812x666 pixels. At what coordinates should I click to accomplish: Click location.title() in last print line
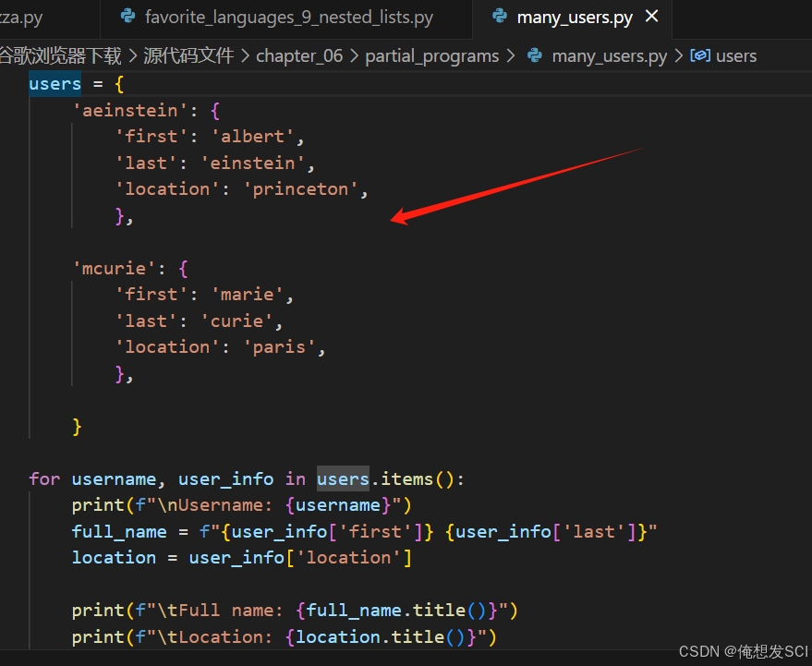(x=381, y=637)
